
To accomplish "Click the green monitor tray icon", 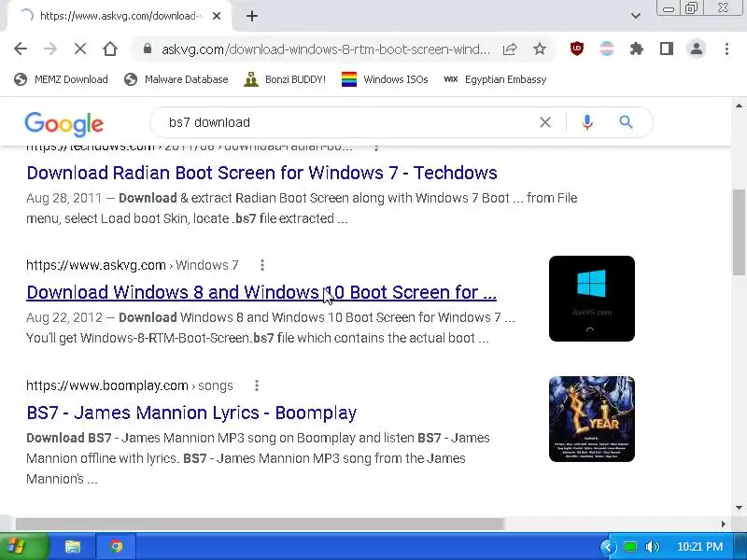I will point(630,547).
